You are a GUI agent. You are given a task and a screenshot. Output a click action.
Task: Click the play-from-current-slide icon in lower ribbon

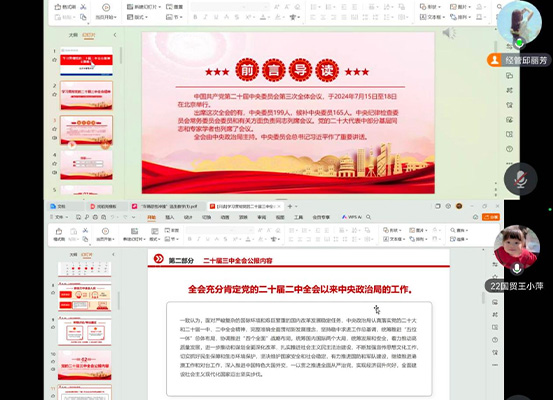pos(105,231)
